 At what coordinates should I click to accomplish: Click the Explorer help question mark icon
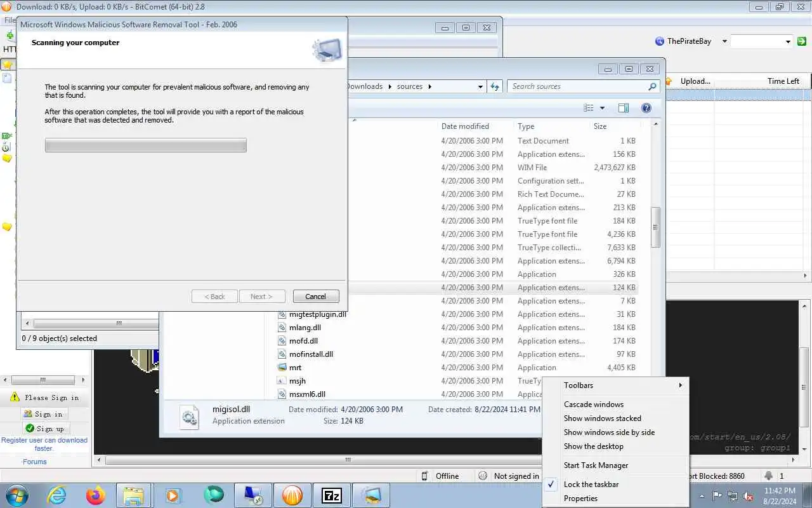(646, 108)
